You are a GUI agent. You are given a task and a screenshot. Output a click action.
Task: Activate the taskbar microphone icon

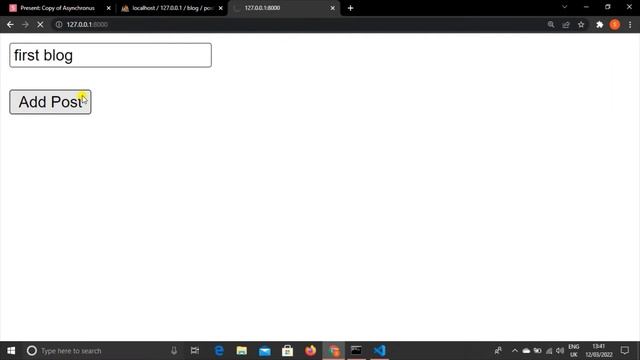coord(174,351)
